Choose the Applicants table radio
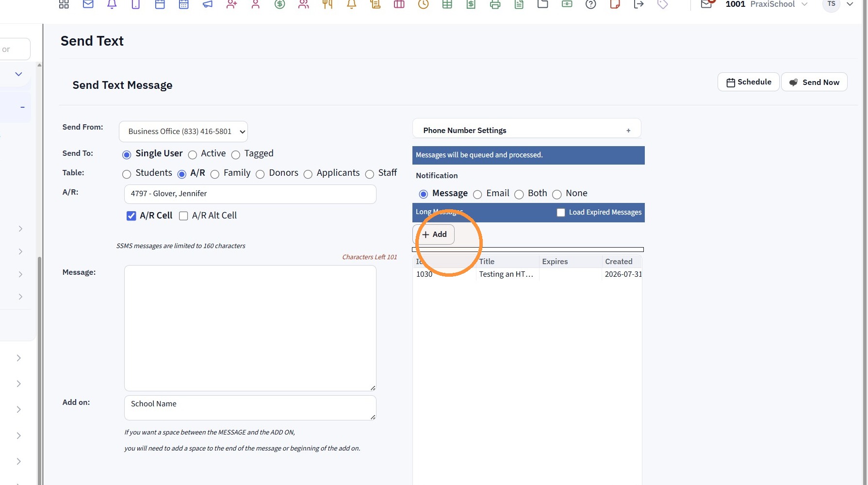 (x=308, y=174)
